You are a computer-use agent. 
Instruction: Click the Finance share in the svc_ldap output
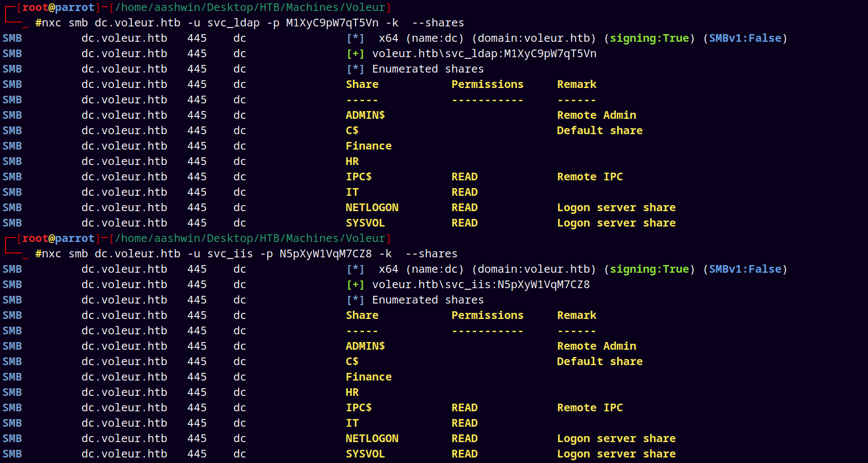[369, 146]
